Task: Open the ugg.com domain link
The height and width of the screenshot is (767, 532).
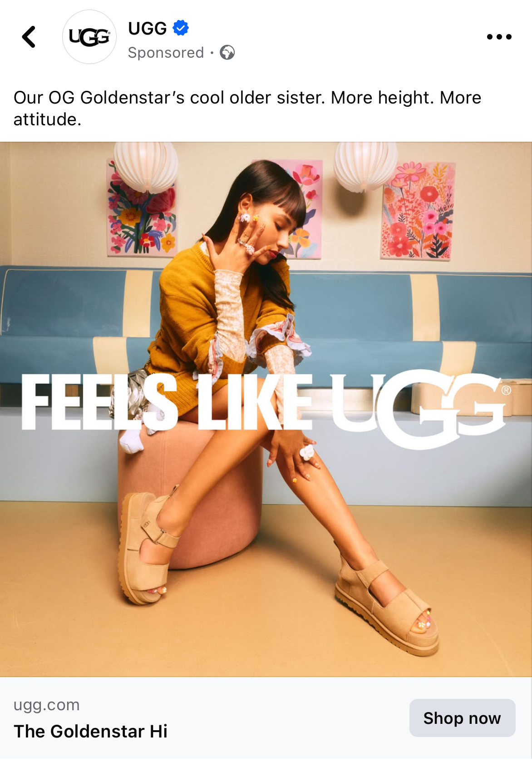Action: (x=46, y=705)
